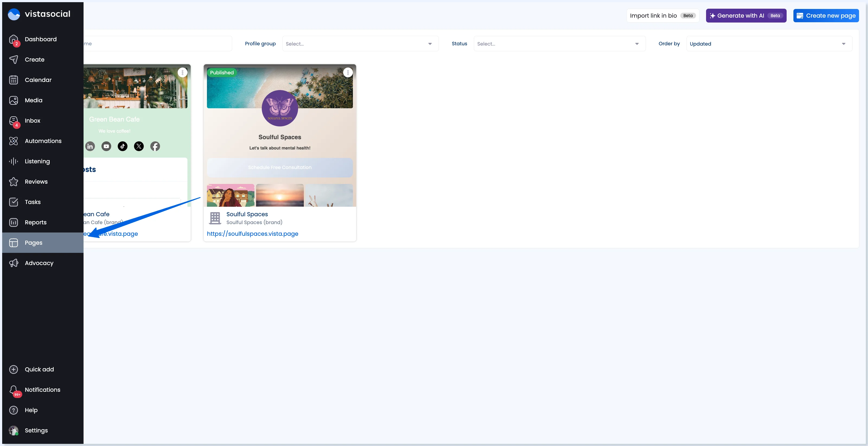Click X icon on Green Bean Cafe preview
This screenshot has height=446, width=868.
click(139, 146)
